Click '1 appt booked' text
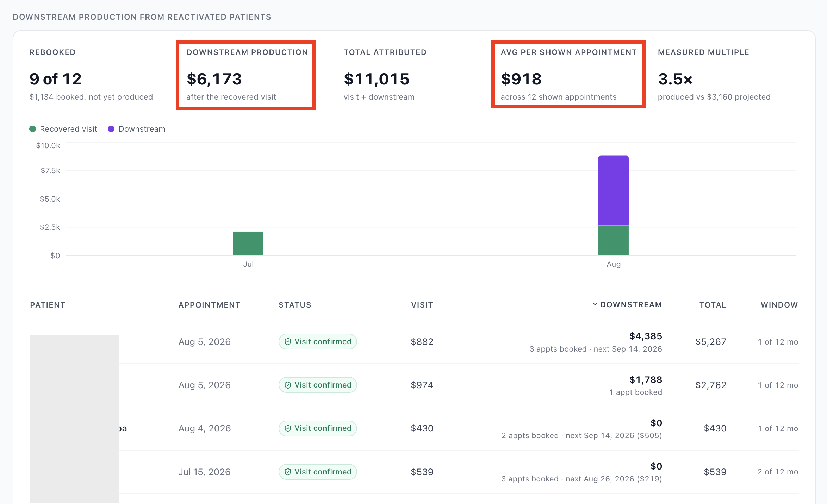The width and height of the screenshot is (827, 504). click(x=636, y=392)
